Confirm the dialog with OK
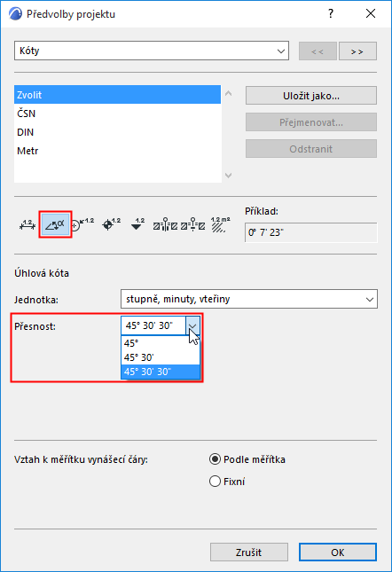This screenshot has height=572, width=392. 338,552
